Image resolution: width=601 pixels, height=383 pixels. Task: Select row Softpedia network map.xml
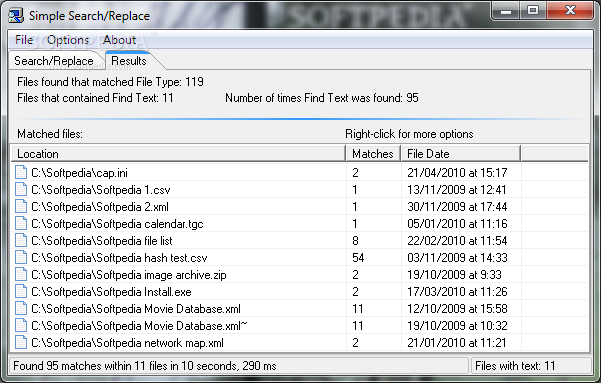300,342
